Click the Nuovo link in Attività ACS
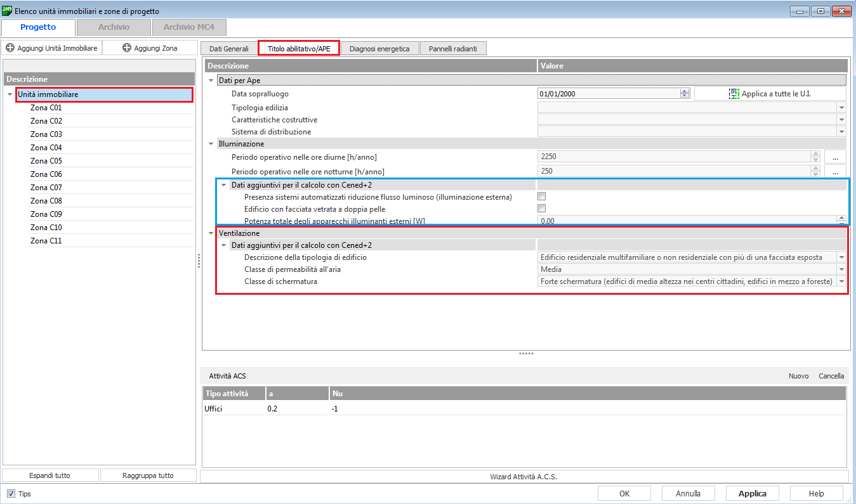 click(798, 376)
